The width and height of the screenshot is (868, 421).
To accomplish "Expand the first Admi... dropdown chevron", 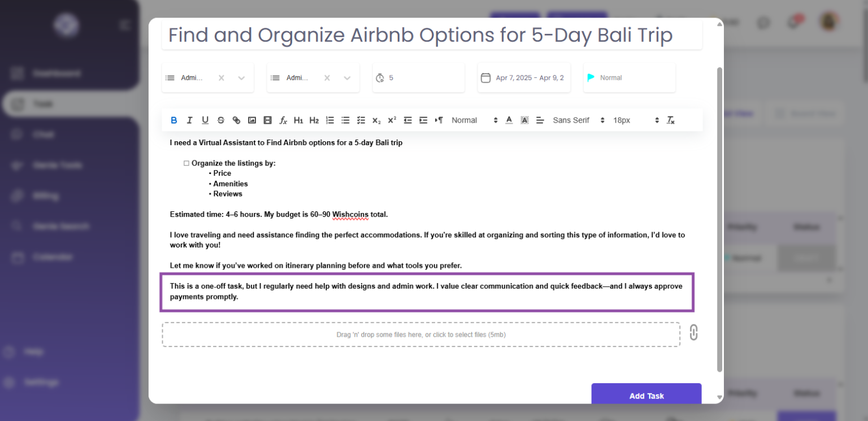I will pyautogui.click(x=241, y=78).
